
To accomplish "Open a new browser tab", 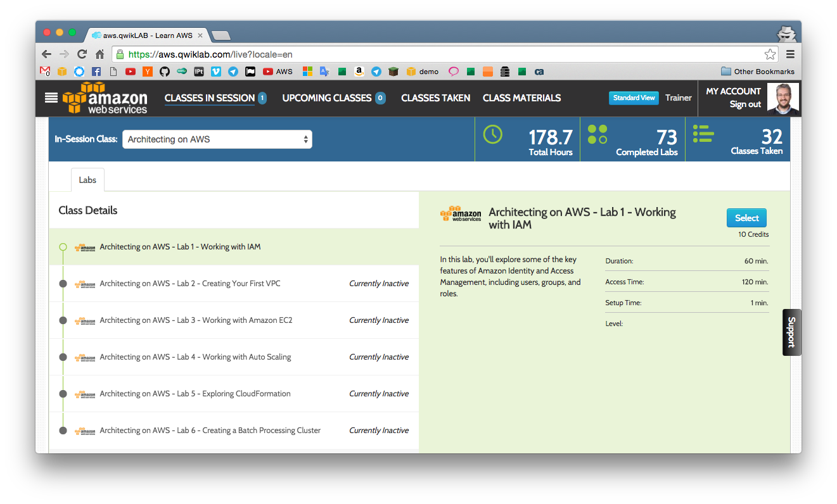I will (220, 35).
